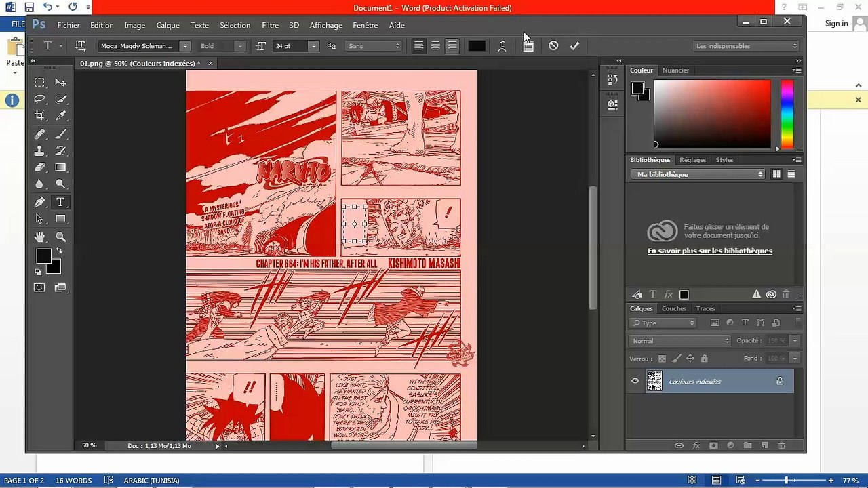Click Sign in in Word window
This screenshot has width=868, height=488.
[x=836, y=24]
